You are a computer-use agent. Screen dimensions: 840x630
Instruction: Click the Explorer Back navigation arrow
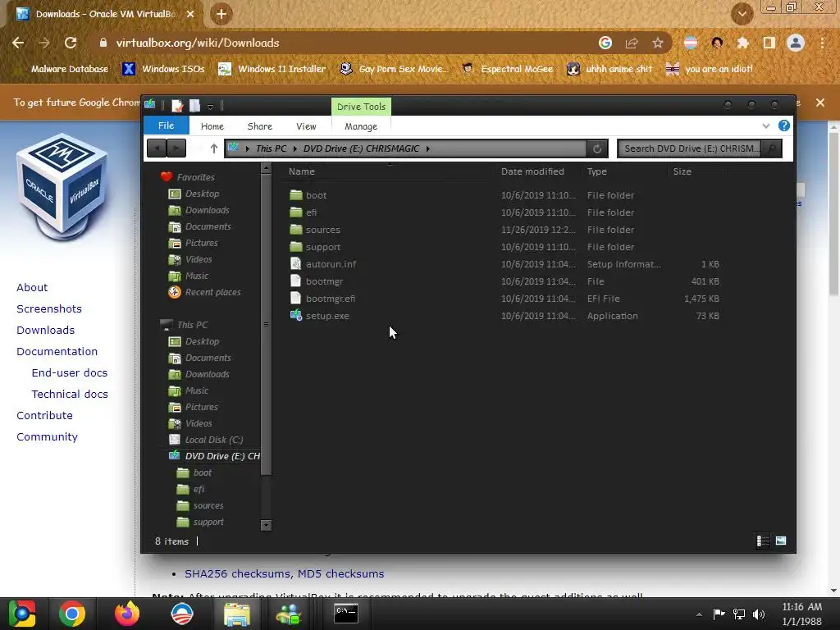(x=157, y=148)
